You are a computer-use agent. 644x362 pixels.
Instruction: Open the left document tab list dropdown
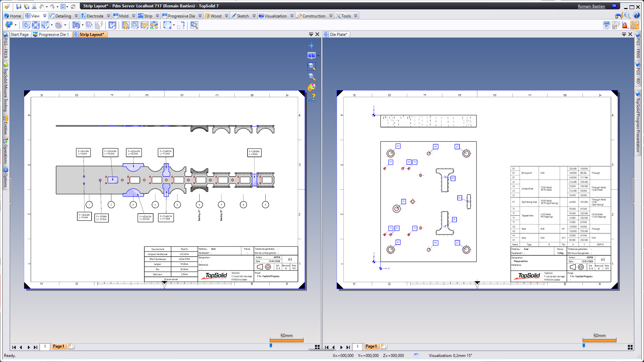click(311, 35)
